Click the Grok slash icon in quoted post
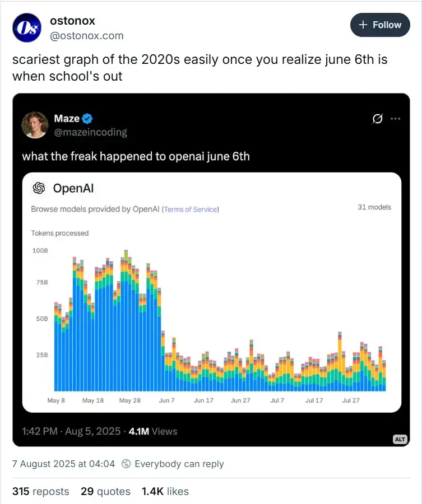Screen dimensions: 422x504 point(377,119)
